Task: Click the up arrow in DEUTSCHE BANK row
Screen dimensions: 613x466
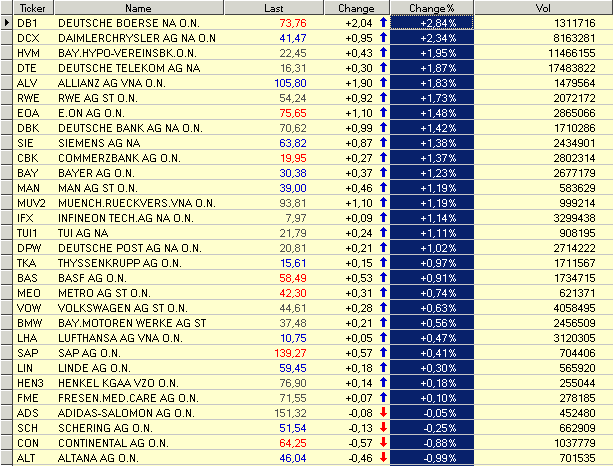Action: pos(383,127)
